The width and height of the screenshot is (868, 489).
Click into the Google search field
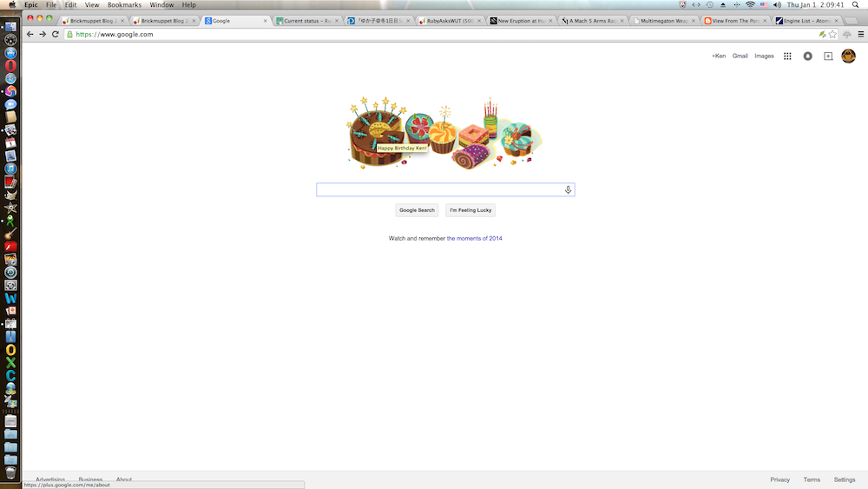click(440, 190)
